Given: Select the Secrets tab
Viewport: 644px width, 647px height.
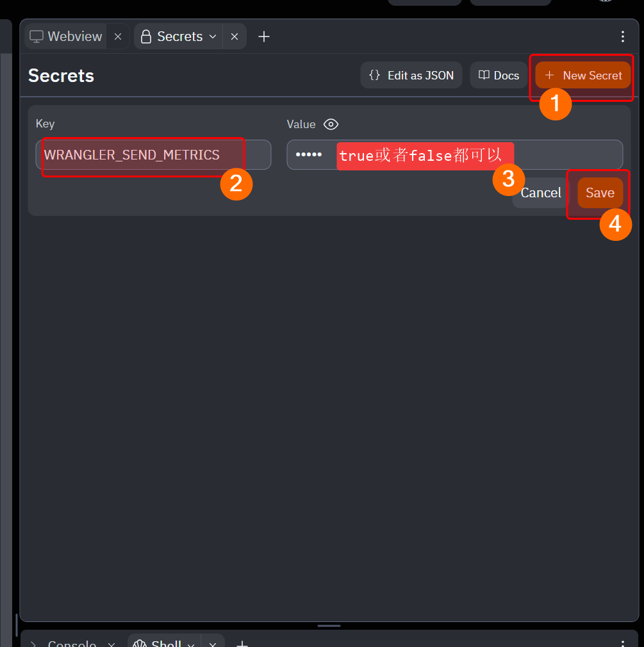Looking at the screenshot, I should (x=172, y=37).
